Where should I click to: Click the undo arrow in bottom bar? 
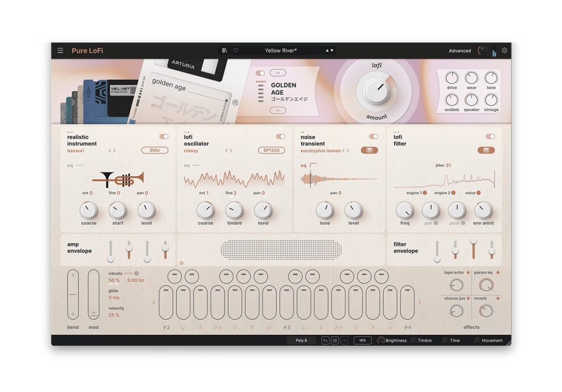point(325,340)
